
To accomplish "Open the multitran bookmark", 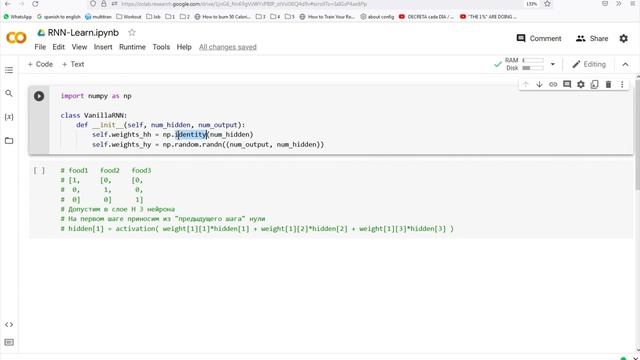I will pos(98,17).
